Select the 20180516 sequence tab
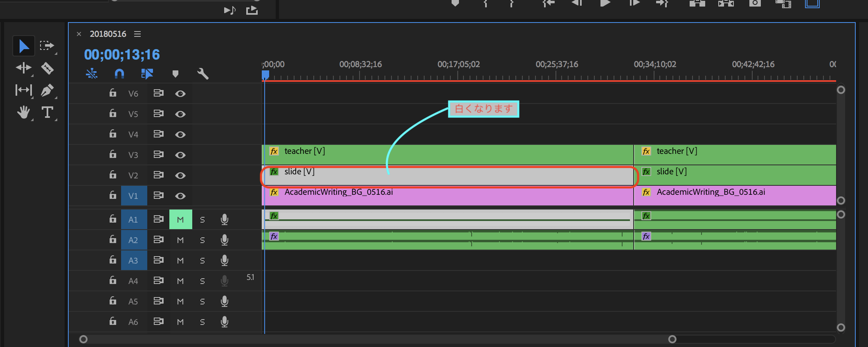Screen dimensions: 868x347 click(x=108, y=34)
